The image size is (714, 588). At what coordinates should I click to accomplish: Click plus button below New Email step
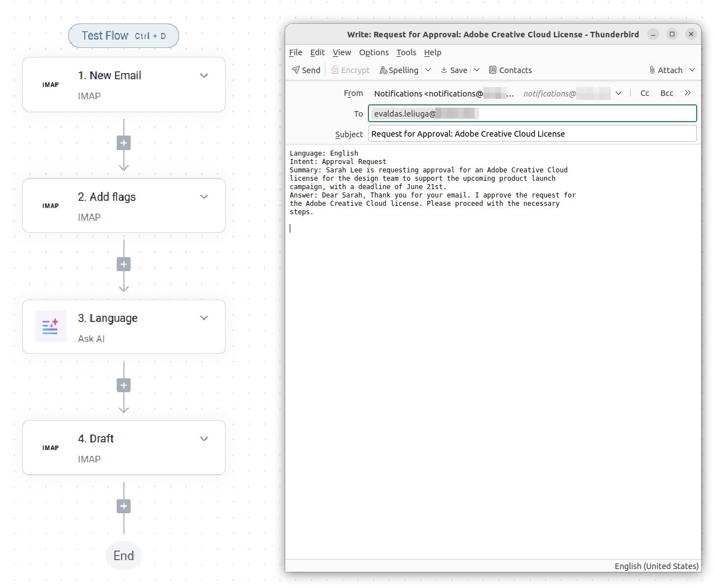tap(124, 143)
